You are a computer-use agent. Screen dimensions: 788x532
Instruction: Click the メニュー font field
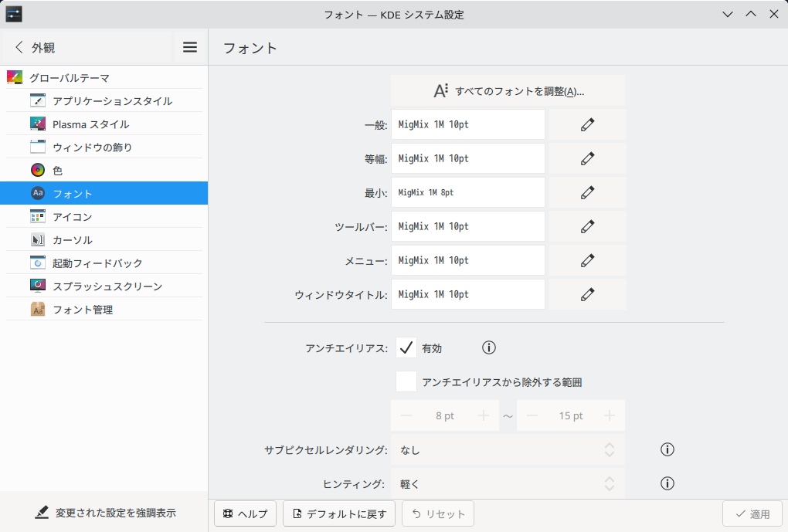[x=468, y=260]
